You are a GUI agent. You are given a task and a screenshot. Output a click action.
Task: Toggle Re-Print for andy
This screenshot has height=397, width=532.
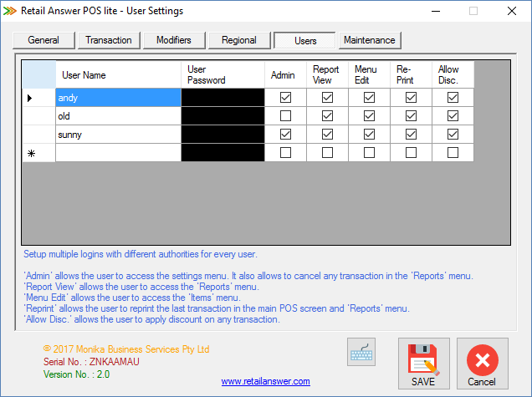(411, 98)
